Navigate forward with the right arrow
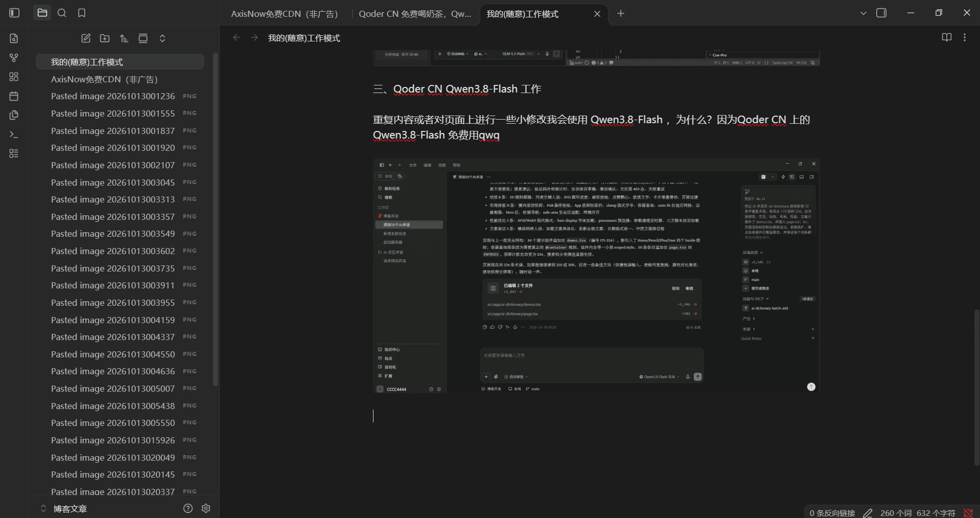 pyautogui.click(x=254, y=38)
